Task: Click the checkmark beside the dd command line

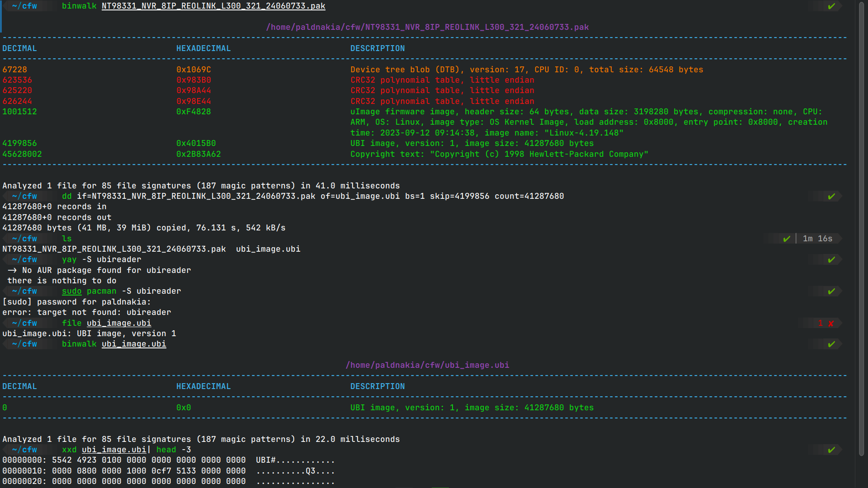Action: [x=831, y=197]
